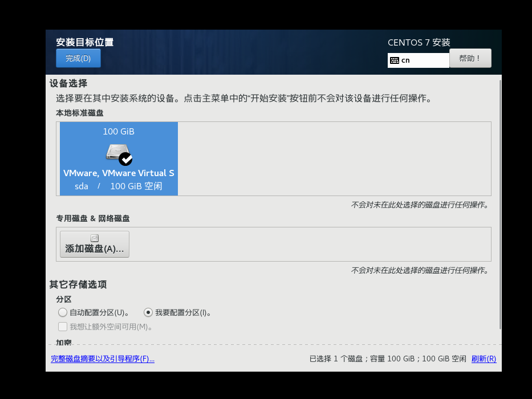Click the 本地标准磁盘 label
Viewport: 532px width, 399px height.
pyautogui.click(x=80, y=113)
